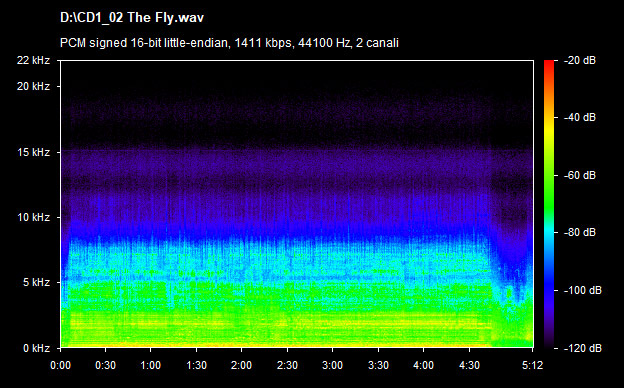
Task: Click the -40 dB scale label
Action: pos(580,117)
